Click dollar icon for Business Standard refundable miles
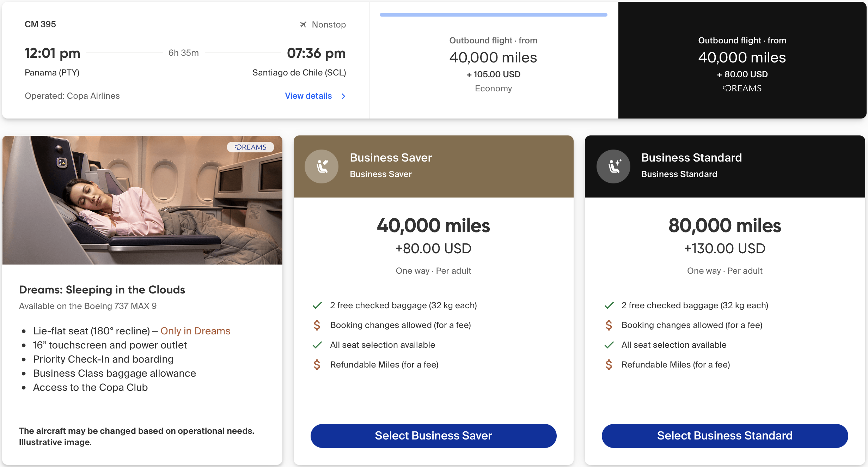 point(609,365)
